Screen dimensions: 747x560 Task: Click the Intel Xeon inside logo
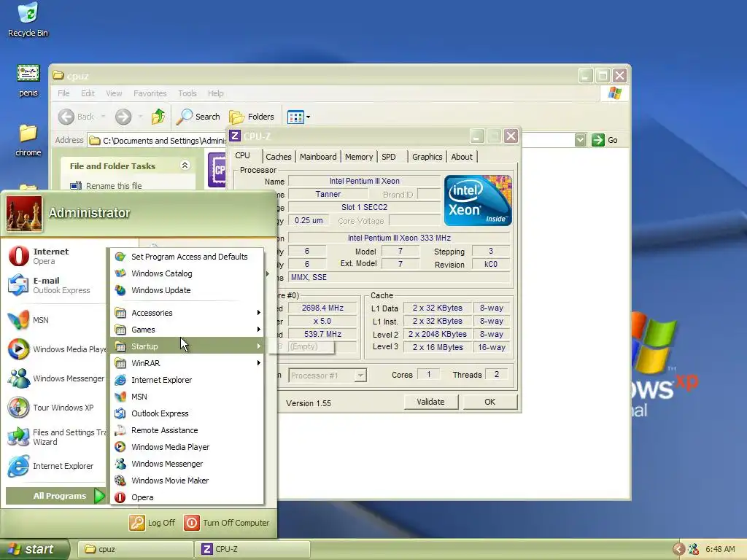(x=478, y=201)
